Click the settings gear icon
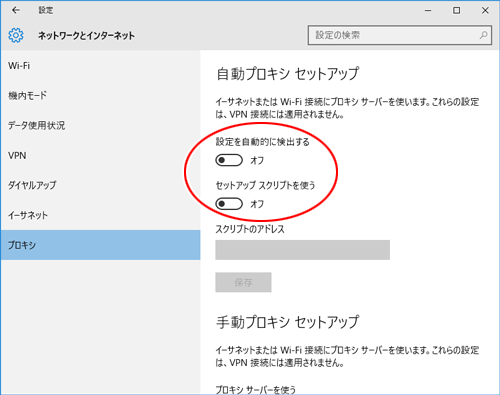This screenshot has width=500, height=395. [16, 35]
